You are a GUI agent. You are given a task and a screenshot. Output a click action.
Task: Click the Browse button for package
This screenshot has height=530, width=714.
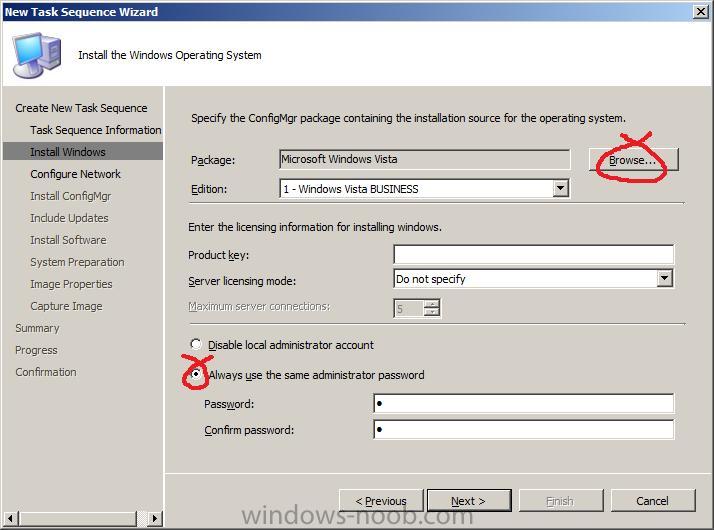(x=633, y=160)
